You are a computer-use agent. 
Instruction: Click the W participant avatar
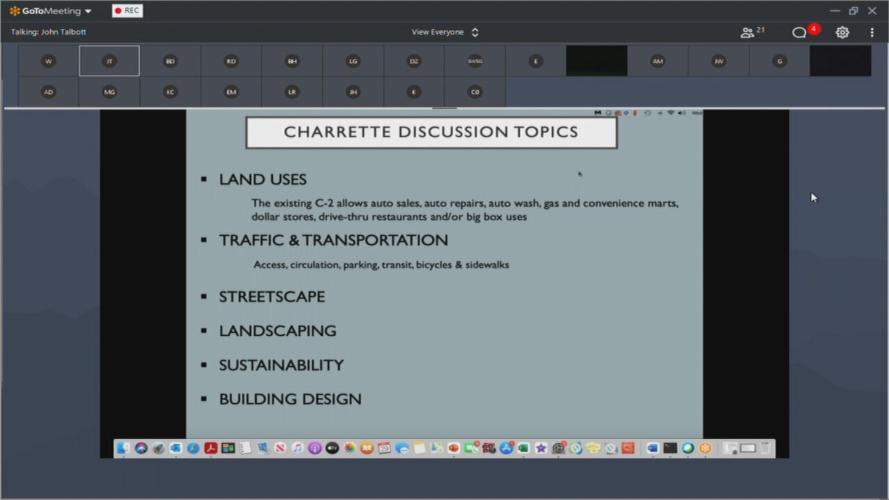tap(48, 61)
